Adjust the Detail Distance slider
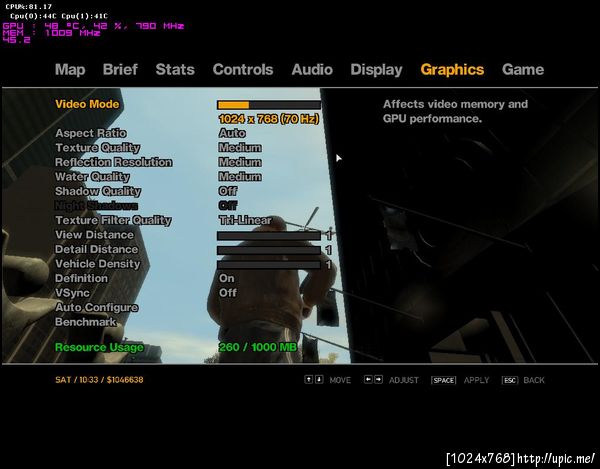The width and height of the screenshot is (600, 469). tap(269, 250)
